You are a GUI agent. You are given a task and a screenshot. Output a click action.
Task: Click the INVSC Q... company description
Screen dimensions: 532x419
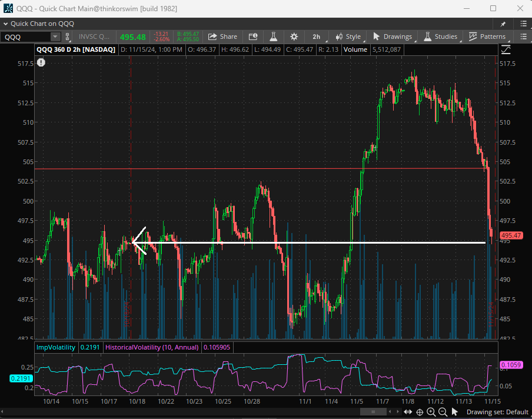(94, 36)
